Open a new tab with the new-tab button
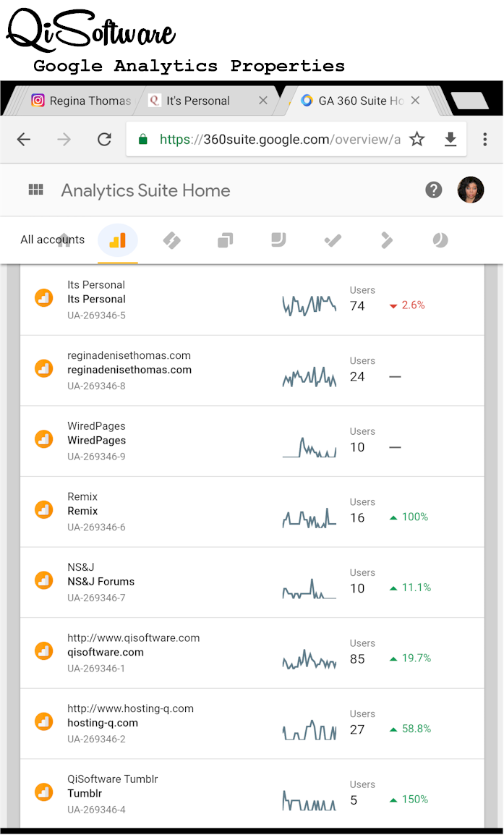 pos(469,101)
